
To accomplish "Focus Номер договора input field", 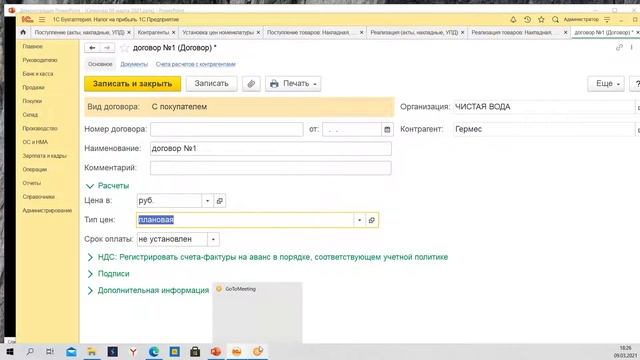I will (x=227, y=129).
